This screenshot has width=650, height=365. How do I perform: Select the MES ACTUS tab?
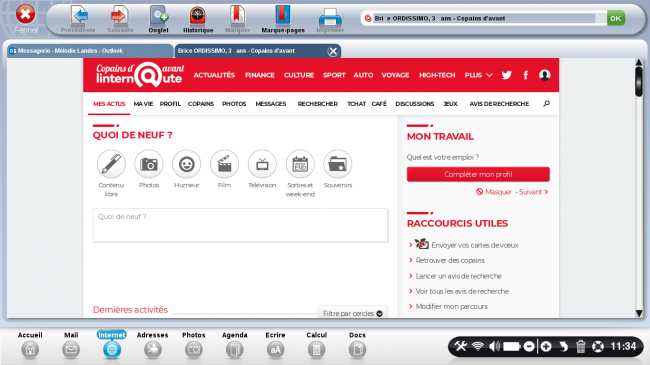click(x=109, y=104)
